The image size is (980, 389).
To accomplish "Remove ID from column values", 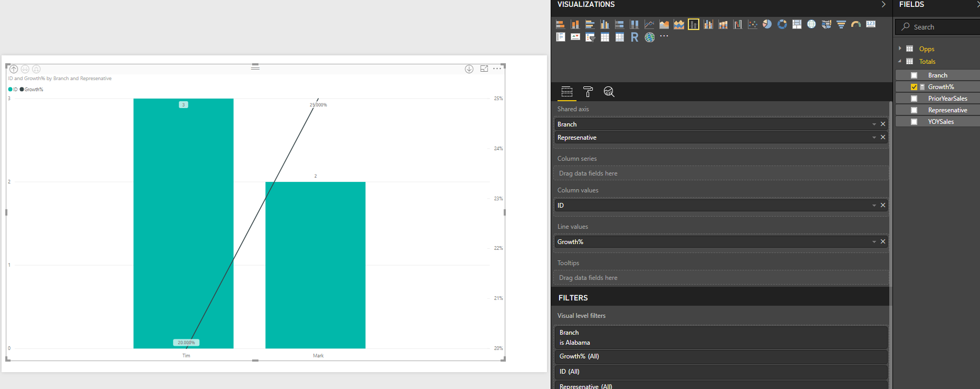I will click(x=883, y=206).
